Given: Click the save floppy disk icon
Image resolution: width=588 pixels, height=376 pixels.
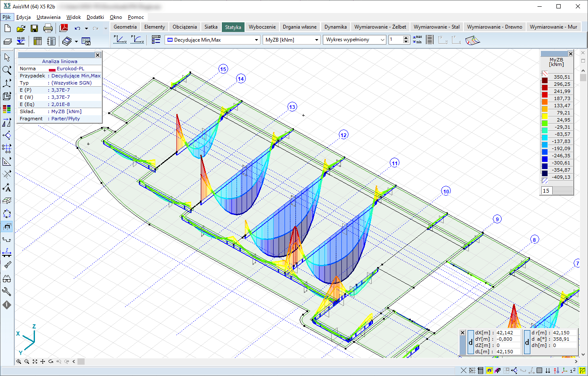Looking at the screenshot, I should pyautogui.click(x=34, y=29).
